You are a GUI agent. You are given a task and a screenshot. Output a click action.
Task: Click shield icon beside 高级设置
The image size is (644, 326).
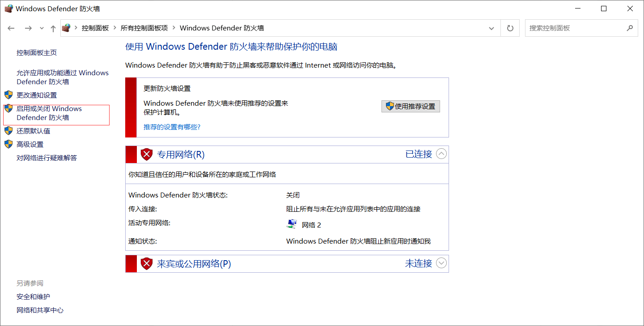8,144
